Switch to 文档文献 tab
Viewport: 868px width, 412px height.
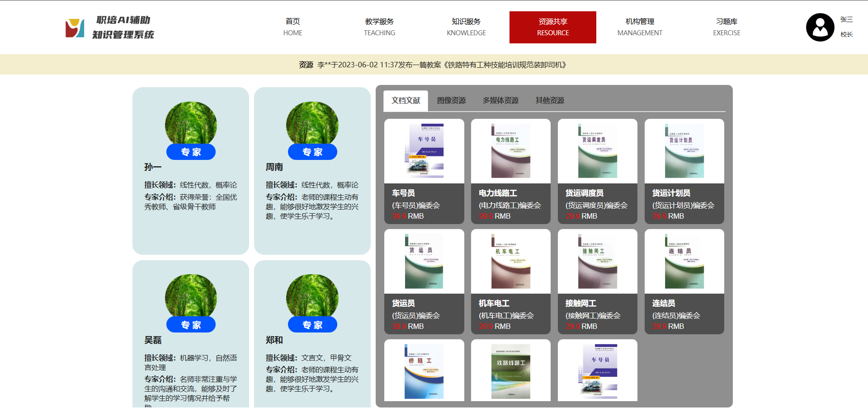[x=406, y=101]
